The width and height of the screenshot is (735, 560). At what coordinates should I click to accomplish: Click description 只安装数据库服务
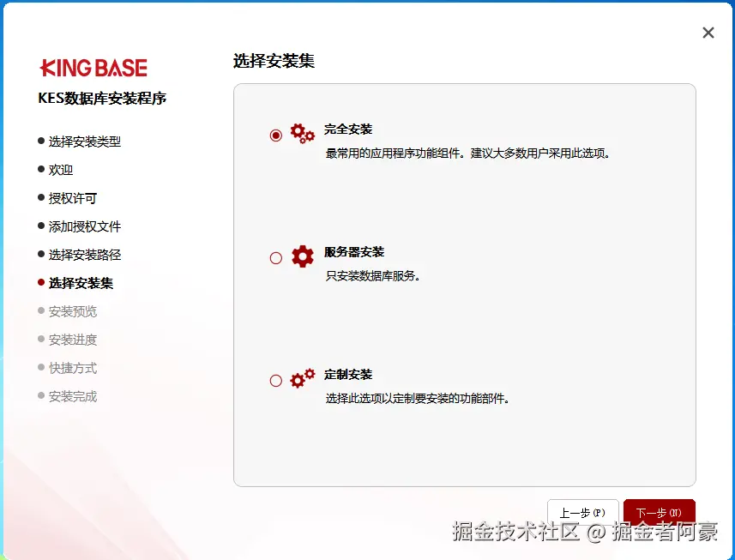click(373, 275)
